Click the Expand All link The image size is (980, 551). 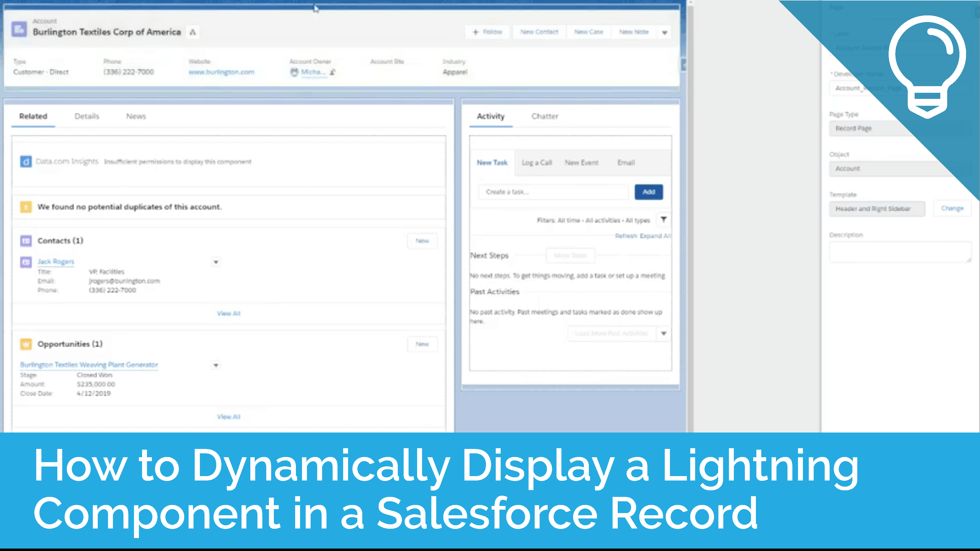point(655,236)
